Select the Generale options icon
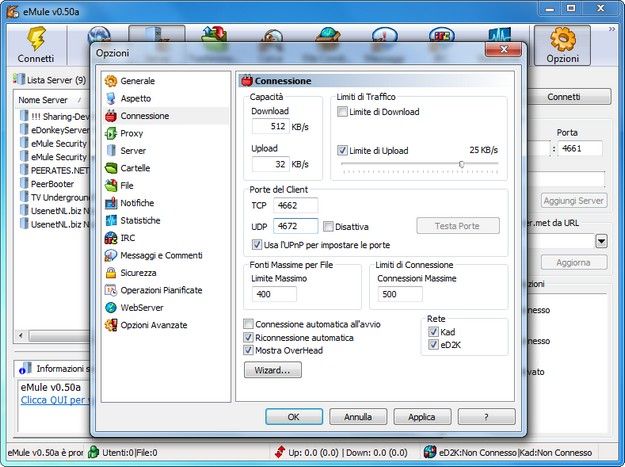 [x=111, y=81]
